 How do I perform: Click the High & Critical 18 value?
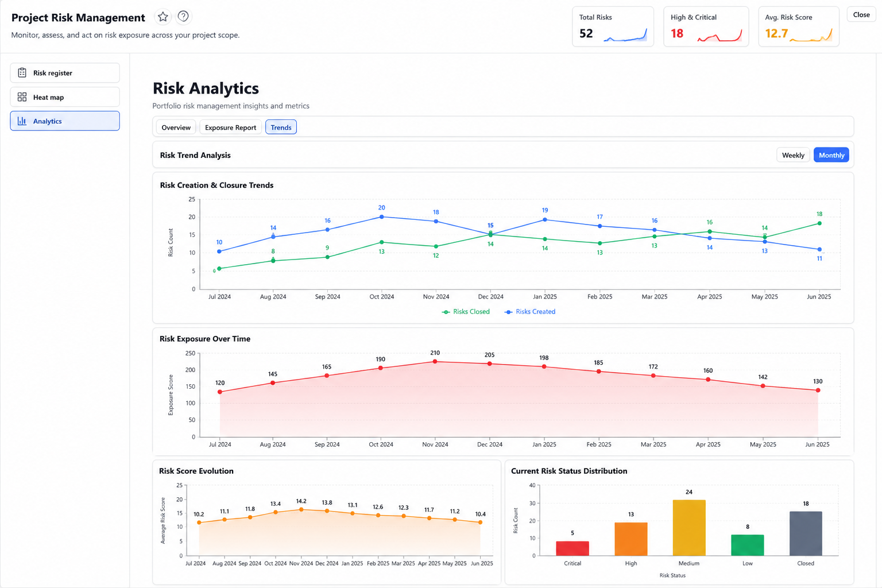pyautogui.click(x=677, y=34)
